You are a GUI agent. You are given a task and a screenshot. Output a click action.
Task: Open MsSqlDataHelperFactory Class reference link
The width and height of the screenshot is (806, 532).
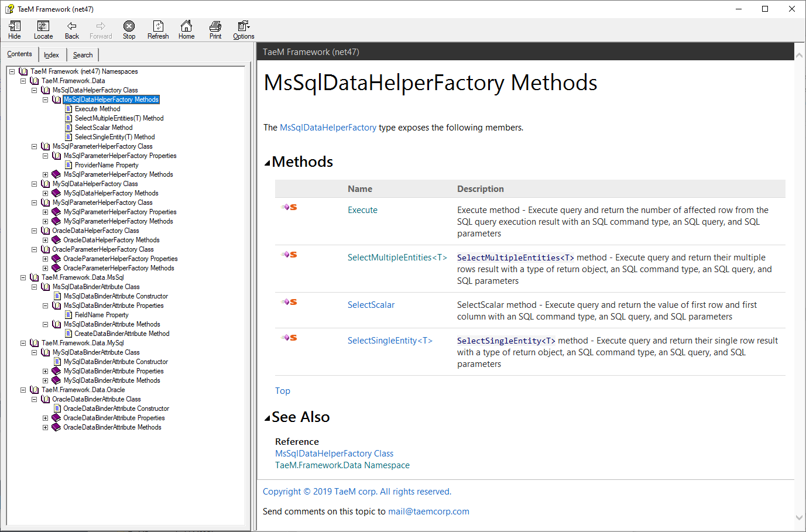tap(334, 454)
